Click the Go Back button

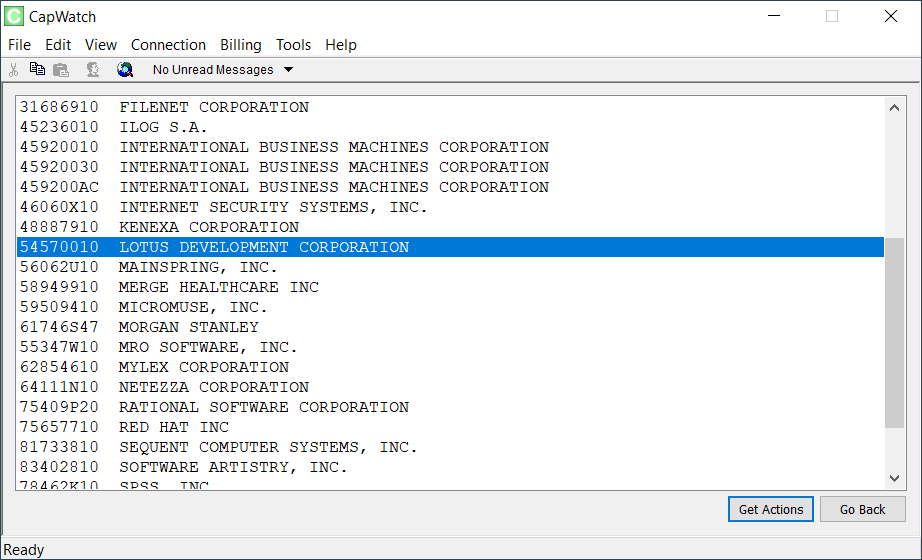863,509
